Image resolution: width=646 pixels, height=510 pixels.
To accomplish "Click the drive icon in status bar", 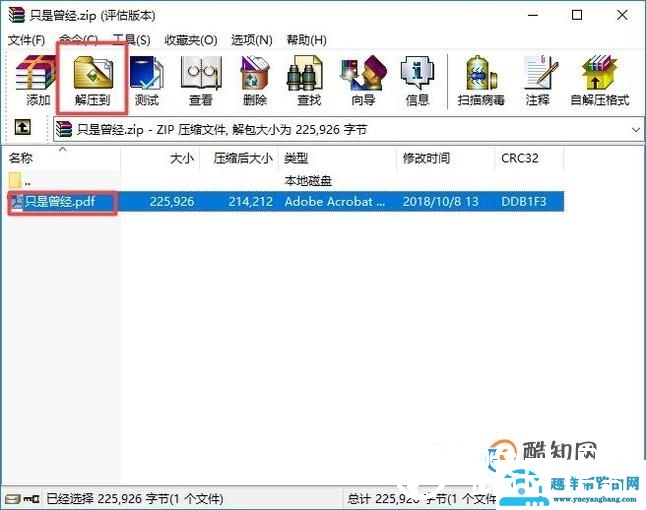I will point(13,499).
